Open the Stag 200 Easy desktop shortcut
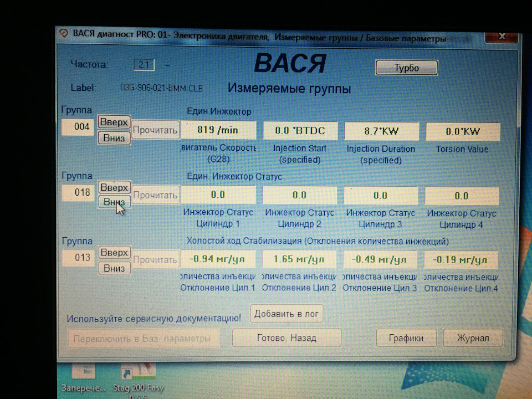The image size is (532, 399). [x=139, y=380]
